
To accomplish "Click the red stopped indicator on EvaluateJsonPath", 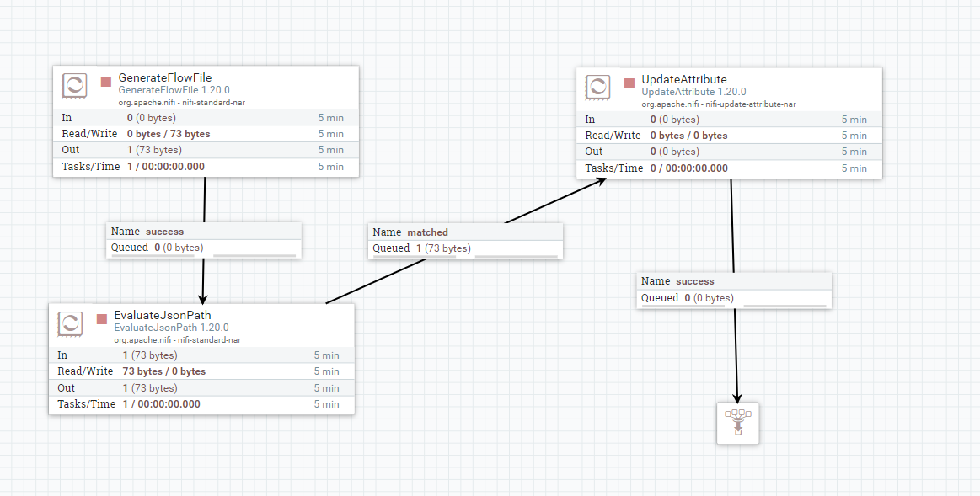I will coord(101,318).
